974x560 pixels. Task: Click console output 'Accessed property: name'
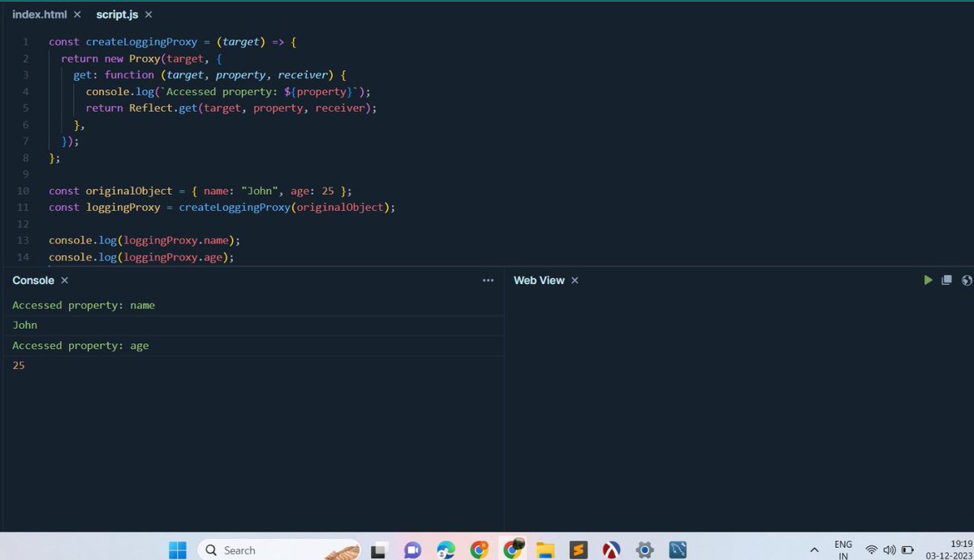[84, 305]
